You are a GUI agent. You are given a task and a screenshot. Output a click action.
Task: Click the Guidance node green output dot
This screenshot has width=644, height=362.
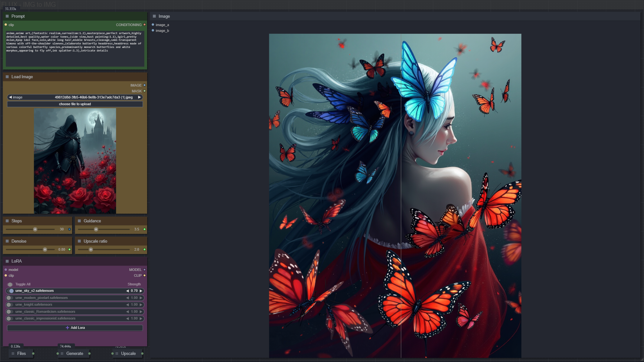(145, 229)
